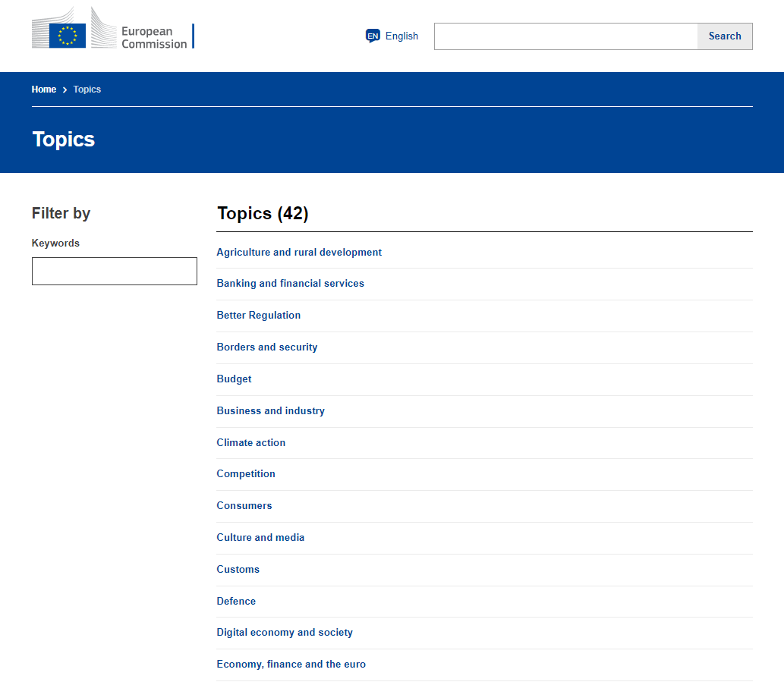Open the Customs topic
This screenshot has width=784, height=682.
coord(238,570)
